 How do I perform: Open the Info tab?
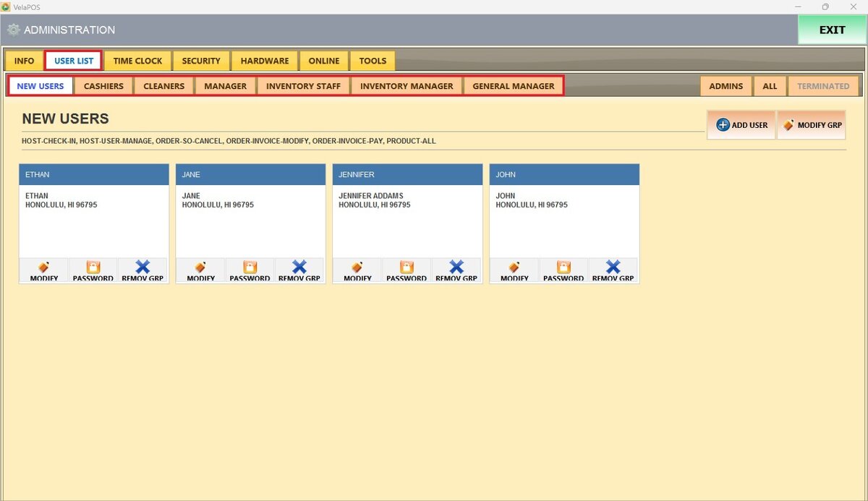tap(25, 61)
